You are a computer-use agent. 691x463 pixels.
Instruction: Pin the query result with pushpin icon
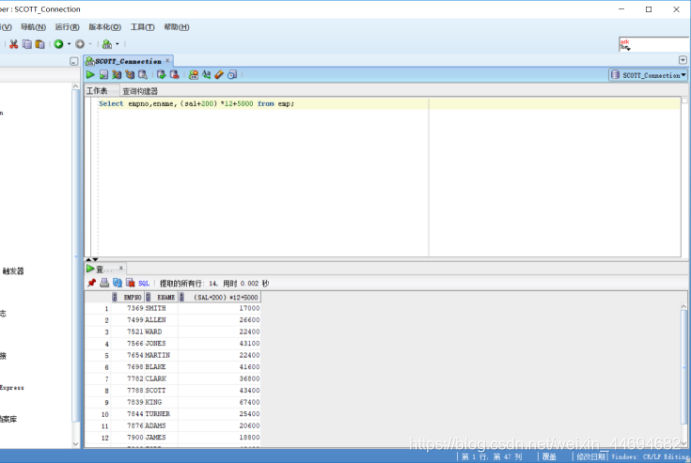(x=92, y=283)
